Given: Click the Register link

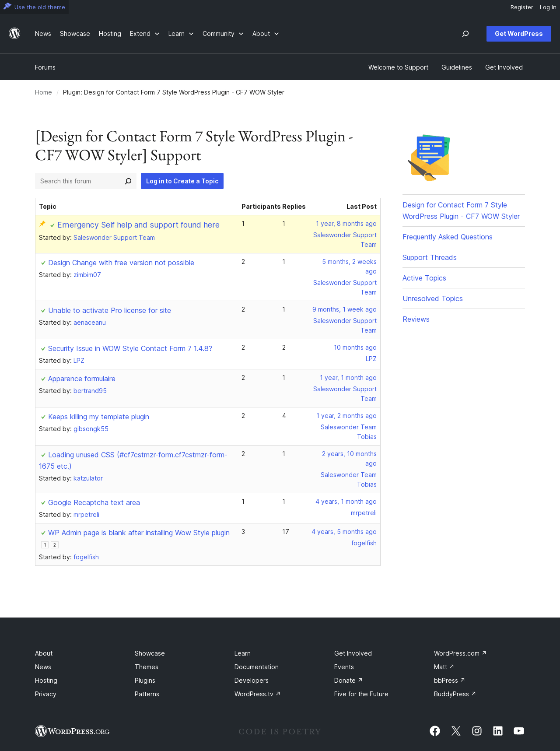Looking at the screenshot, I should click(x=521, y=7).
